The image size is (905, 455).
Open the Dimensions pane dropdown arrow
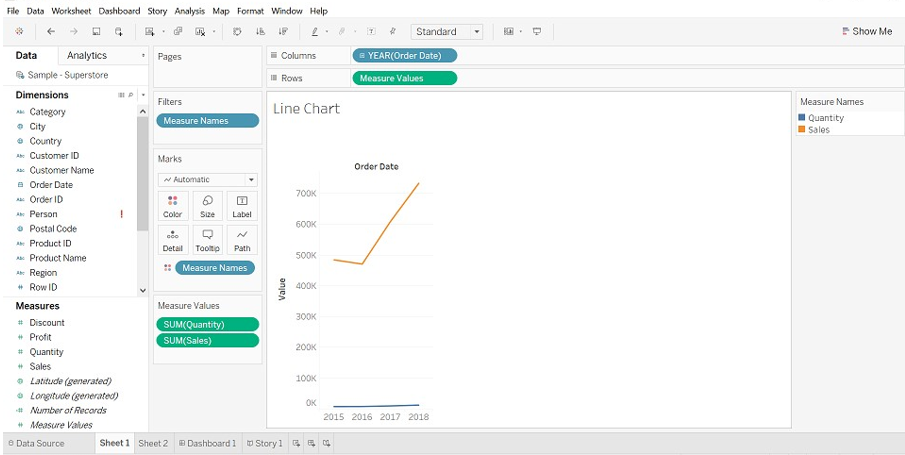[x=143, y=95]
